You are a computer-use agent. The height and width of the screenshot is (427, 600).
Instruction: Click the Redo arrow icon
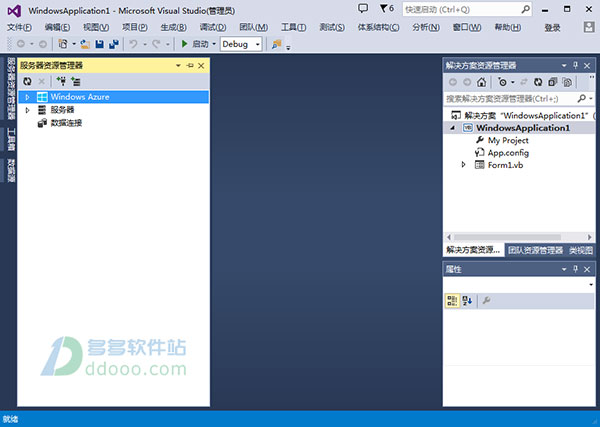[156, 44]
